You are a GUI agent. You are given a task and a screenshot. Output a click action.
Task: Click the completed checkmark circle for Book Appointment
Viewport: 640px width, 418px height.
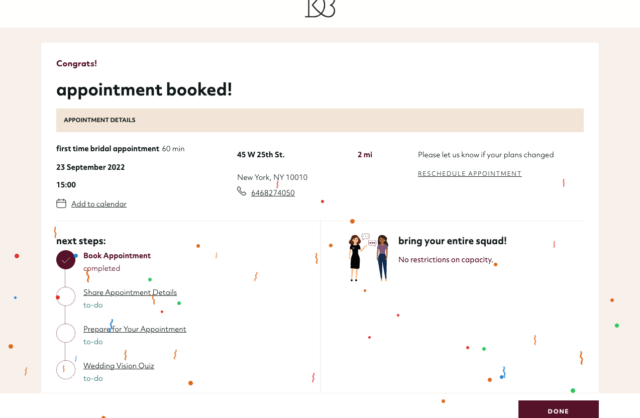(x=66, y=260)
